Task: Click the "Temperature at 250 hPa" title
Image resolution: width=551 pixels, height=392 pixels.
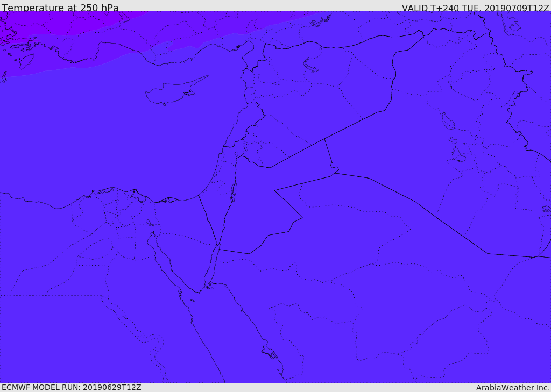Action: (60, 8)
